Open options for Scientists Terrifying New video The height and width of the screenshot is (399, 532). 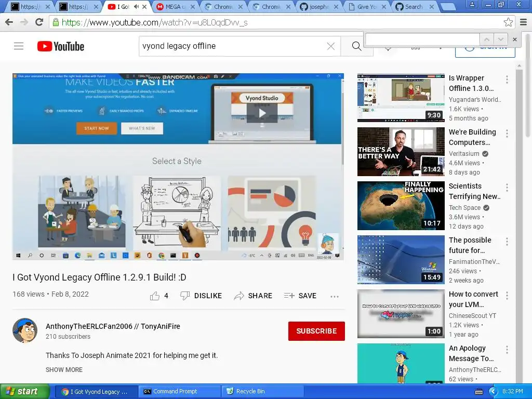[x=507, y=187]
